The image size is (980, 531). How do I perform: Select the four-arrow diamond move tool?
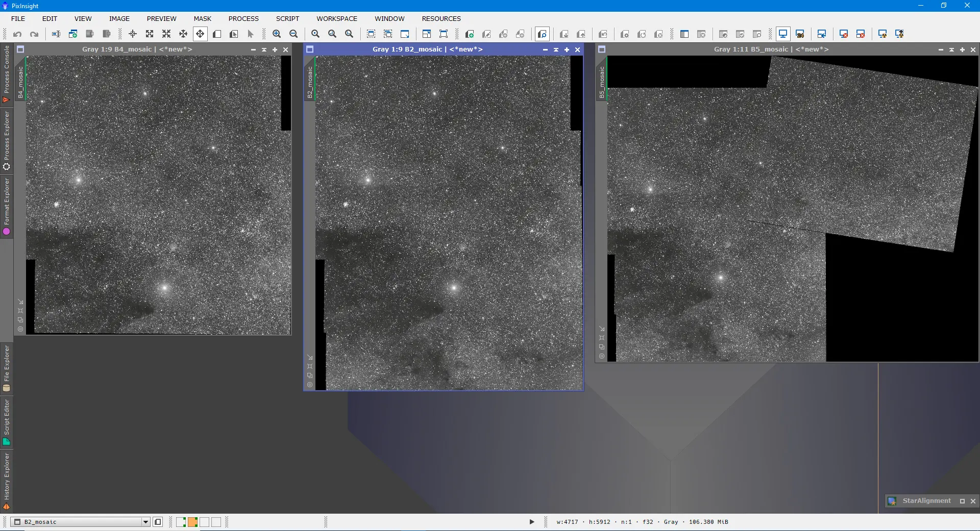(200, 34)
